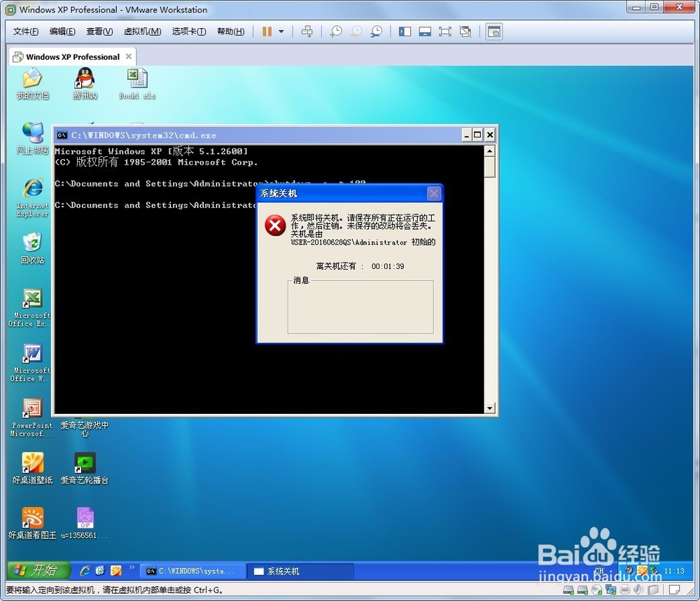Click the disabled close button of 系统关机 dialog
Viewport: 700px width, 601px height.
tap(434, 193)
